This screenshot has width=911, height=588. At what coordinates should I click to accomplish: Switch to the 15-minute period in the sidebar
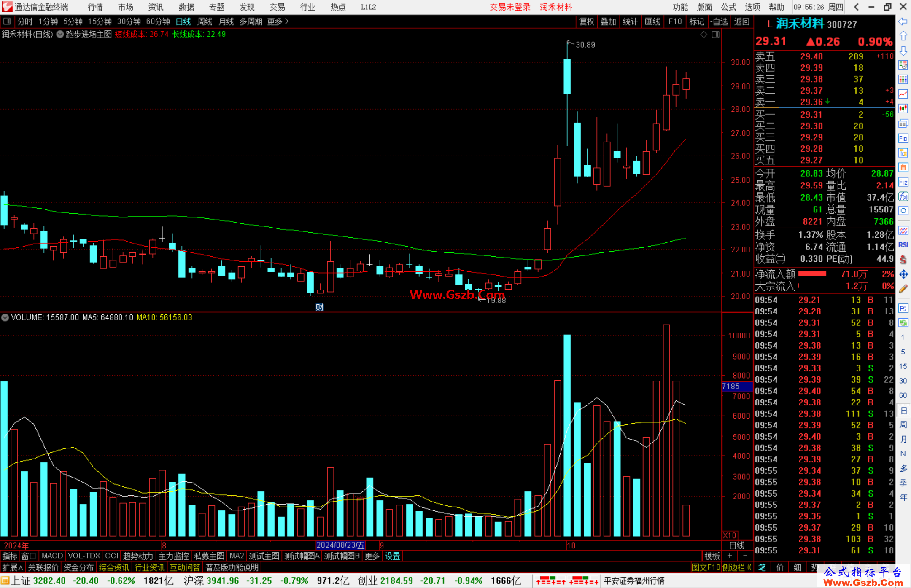pos(903,366)
